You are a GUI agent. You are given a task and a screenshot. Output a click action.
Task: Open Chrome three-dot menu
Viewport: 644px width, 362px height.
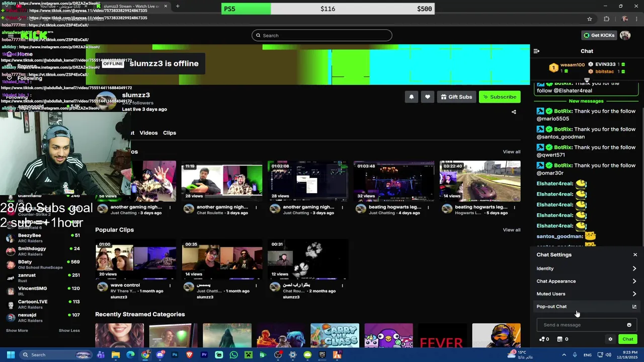pyautogui.click(x=636, y=19)
